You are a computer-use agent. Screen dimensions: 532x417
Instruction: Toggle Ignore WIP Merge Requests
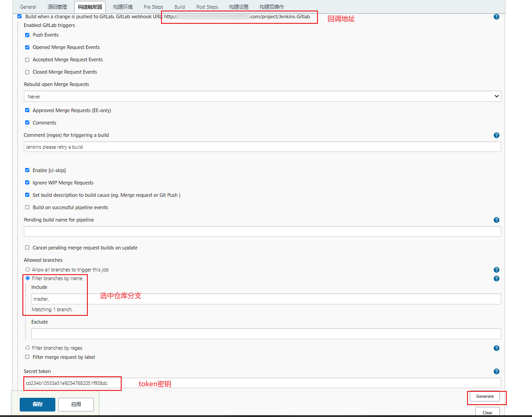click(x=27, y=183)
